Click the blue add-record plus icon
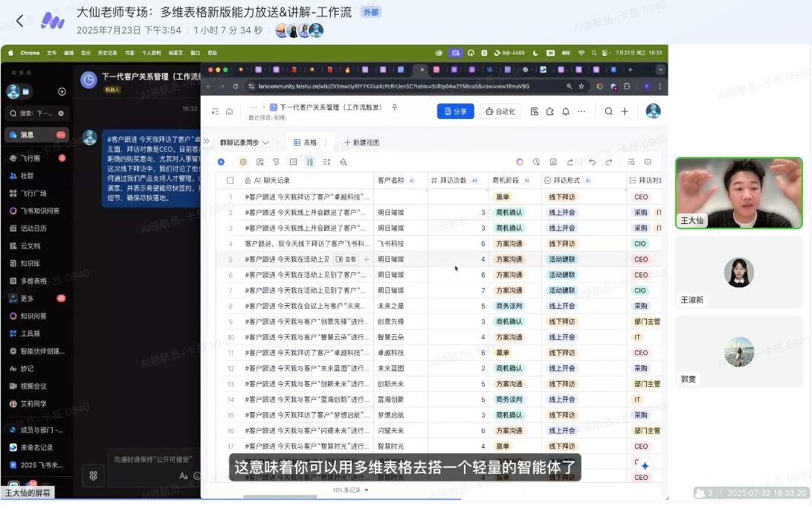Image resolution: width=812 pixels, height=506 pixels. [221, 161]
